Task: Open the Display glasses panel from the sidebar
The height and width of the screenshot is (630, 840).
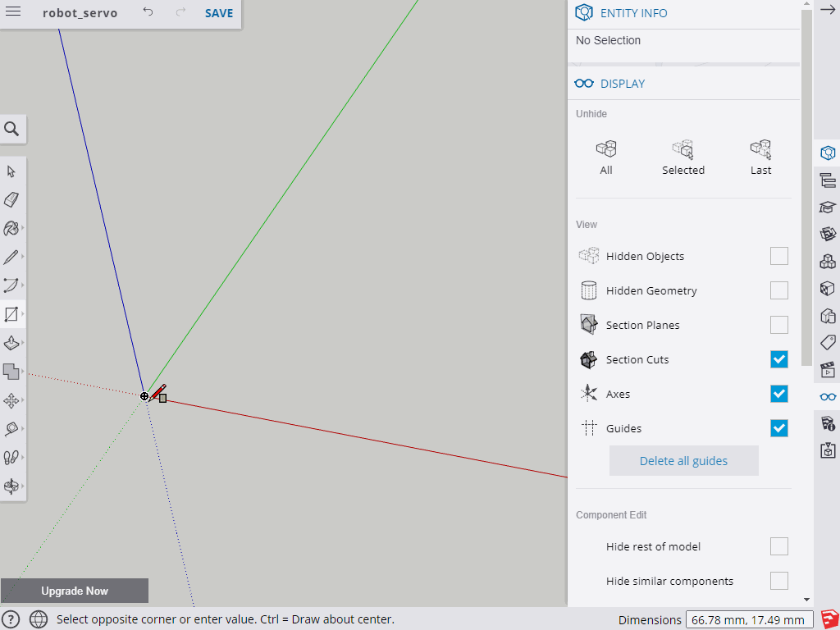Action: coord(828,397)
